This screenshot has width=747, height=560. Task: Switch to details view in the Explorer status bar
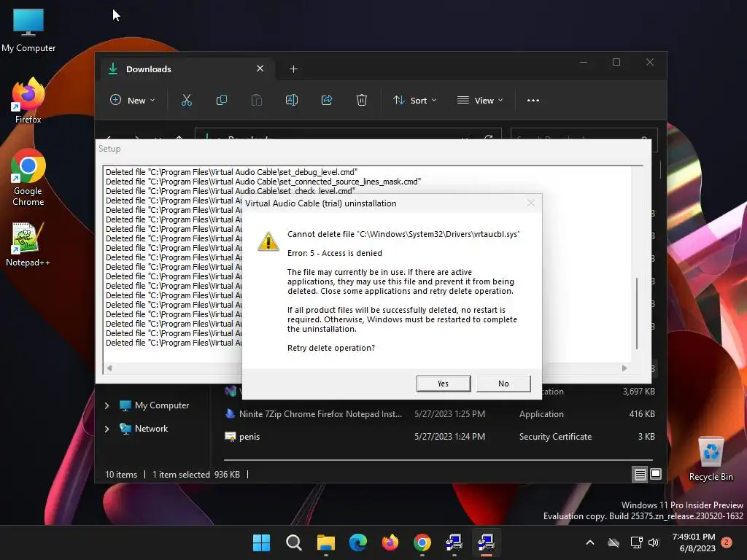pos(640,474)
